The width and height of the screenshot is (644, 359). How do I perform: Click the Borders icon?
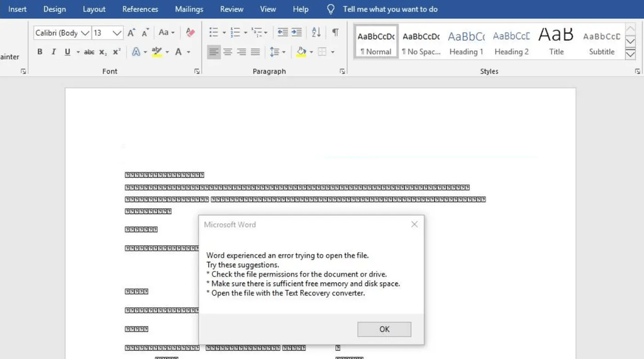coord(323,52)
